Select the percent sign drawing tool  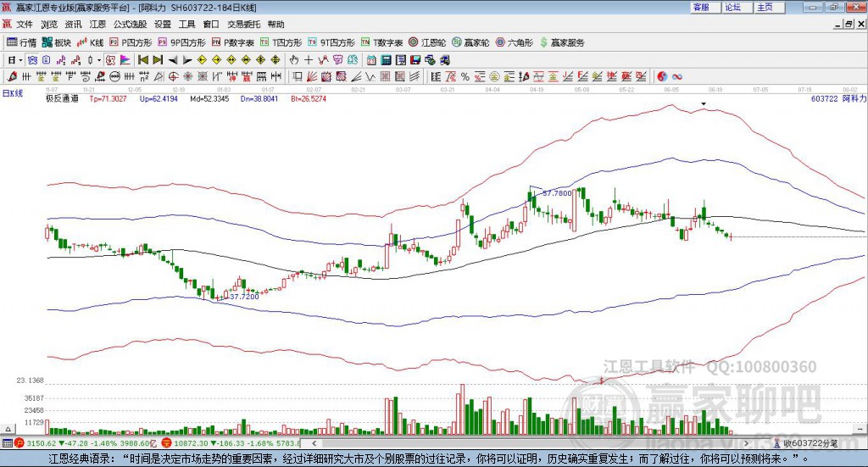pyautogui.click(x=465, y=77)
